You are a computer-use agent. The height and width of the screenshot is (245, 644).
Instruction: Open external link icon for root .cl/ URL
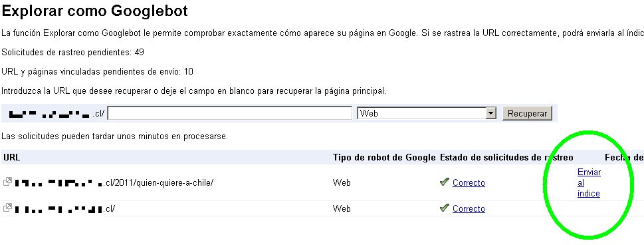(7, 208)
